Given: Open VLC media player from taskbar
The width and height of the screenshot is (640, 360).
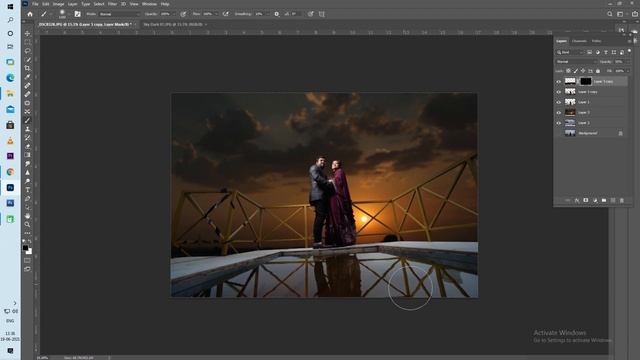Looking at the screenshot, I should tap(10, 141).
